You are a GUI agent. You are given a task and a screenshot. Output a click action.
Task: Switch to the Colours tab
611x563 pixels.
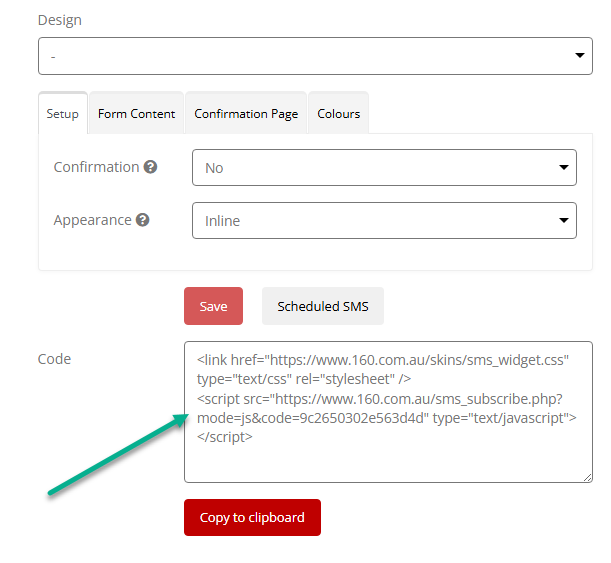(x=339, y=114)
